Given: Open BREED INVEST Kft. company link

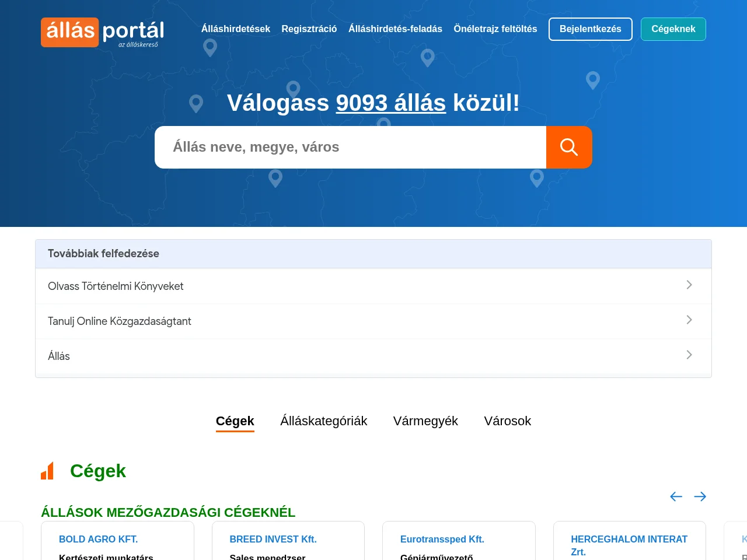Looking at the screenshot, I should tap(273, 540).
